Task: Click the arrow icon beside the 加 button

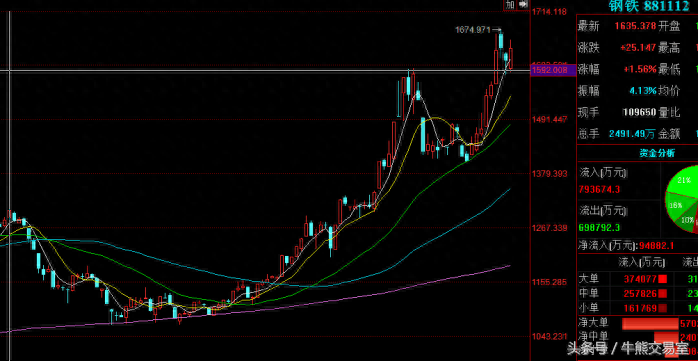Action: pyautogui.click(x=523, y=4)
